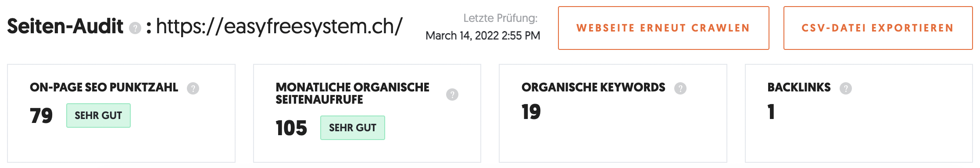This screenshot has height=168, width=980.
Task: Click the monthly organic traffic number 105
Action: coord(291,128)
